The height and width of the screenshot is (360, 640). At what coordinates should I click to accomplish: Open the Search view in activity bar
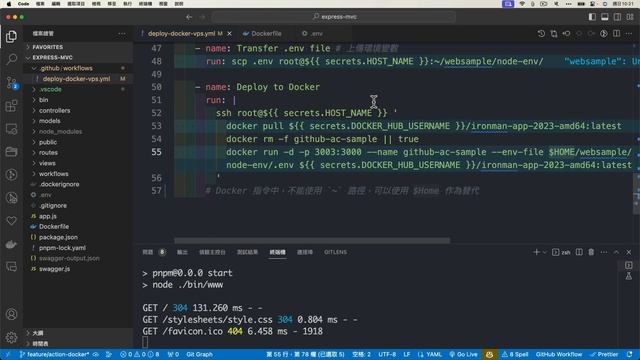pyautogui.click(x=11, y=59)
